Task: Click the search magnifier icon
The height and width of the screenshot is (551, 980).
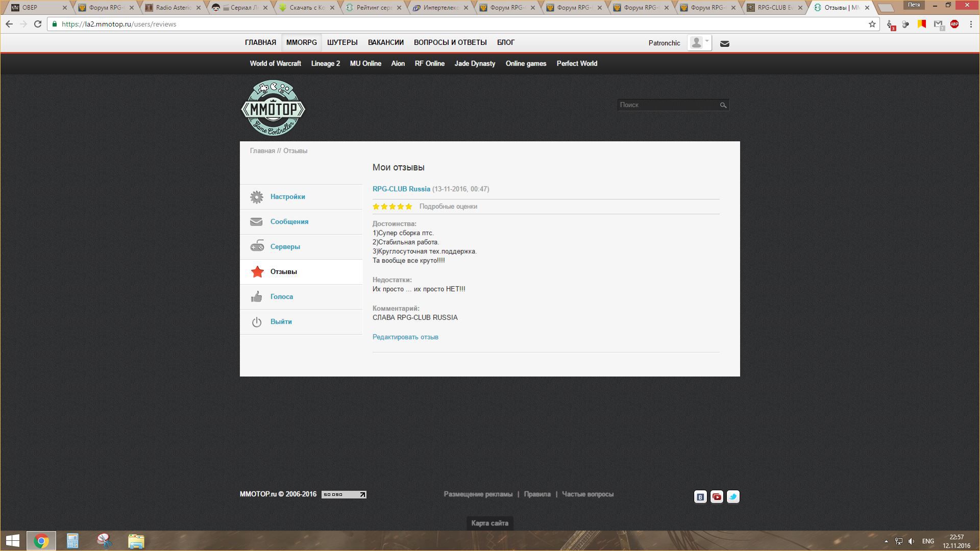Action: (x=723, y=105)
